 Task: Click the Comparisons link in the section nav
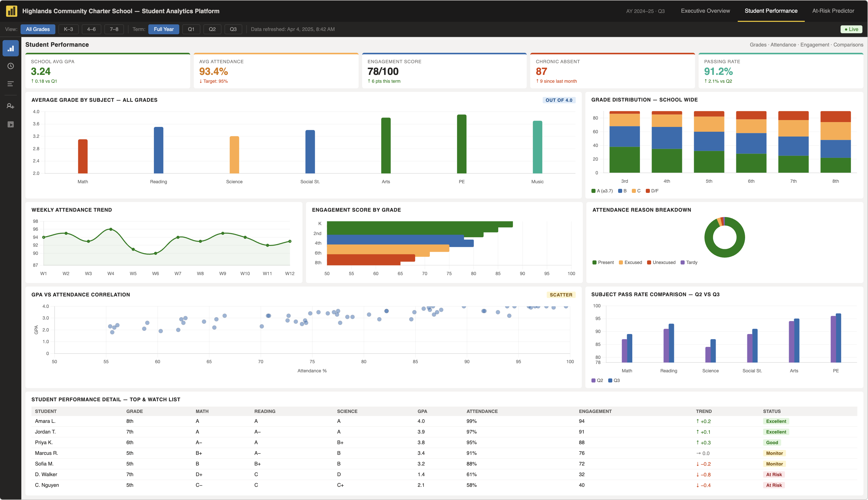click(848, 45)
